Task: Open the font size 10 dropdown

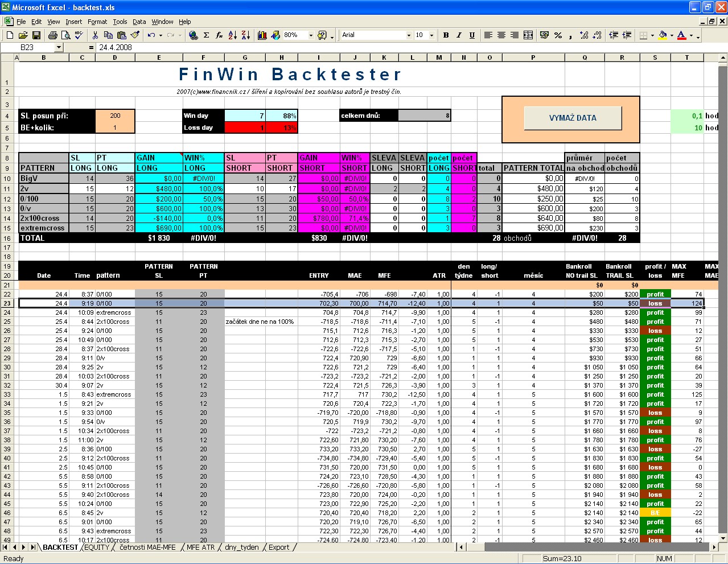Action: coord(431,35)
